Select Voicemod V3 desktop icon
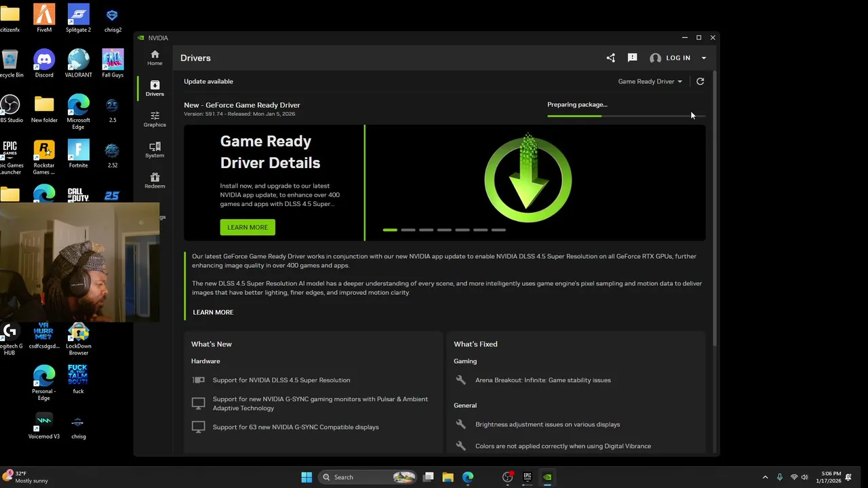This screenshot has width=868, height=488. pyautogui.click(x=44, y=425)
